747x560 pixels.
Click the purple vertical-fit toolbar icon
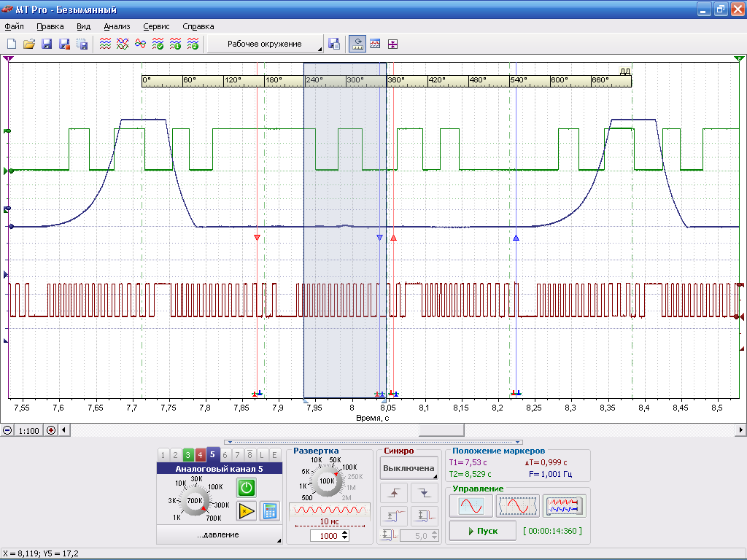(x=392, y=44)
